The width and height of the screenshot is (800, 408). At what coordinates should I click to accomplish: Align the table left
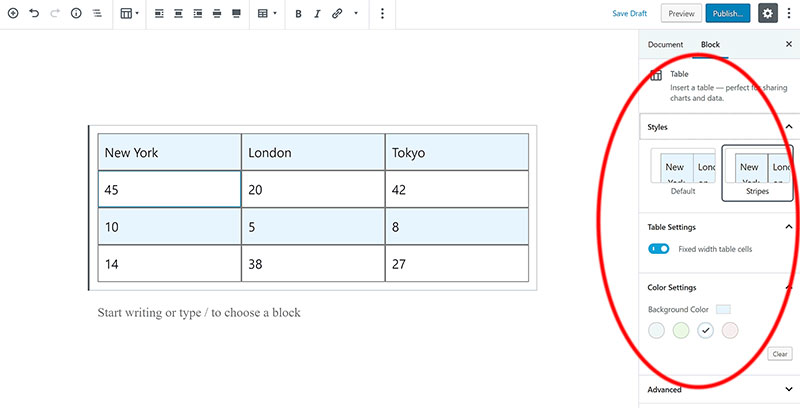(159, 14)
